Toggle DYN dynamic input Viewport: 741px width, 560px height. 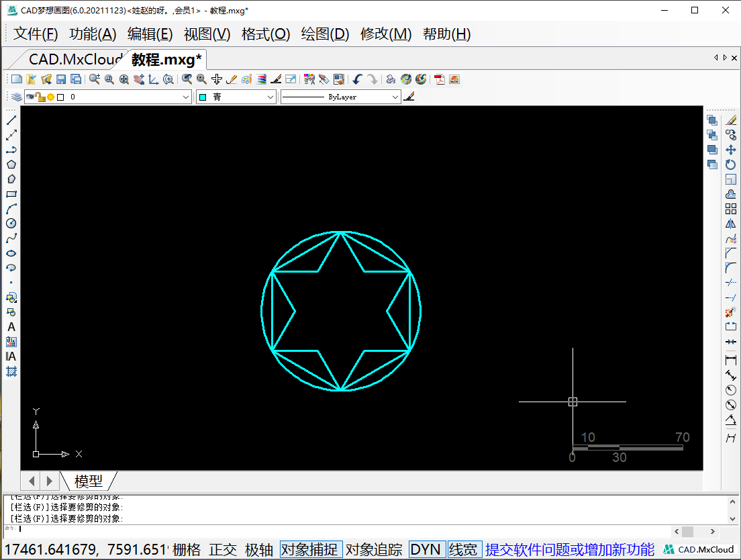[x=426, y=550]
